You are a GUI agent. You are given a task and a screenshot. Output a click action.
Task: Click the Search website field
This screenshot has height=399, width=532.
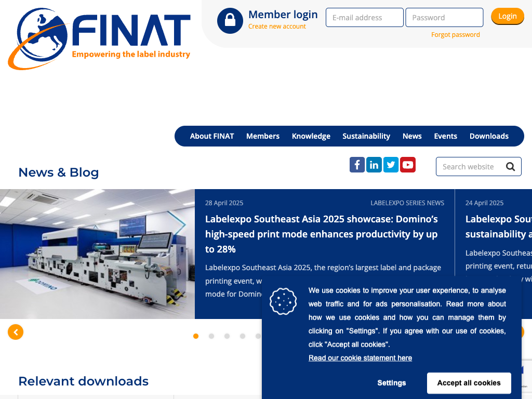click(x=478, y=167)
